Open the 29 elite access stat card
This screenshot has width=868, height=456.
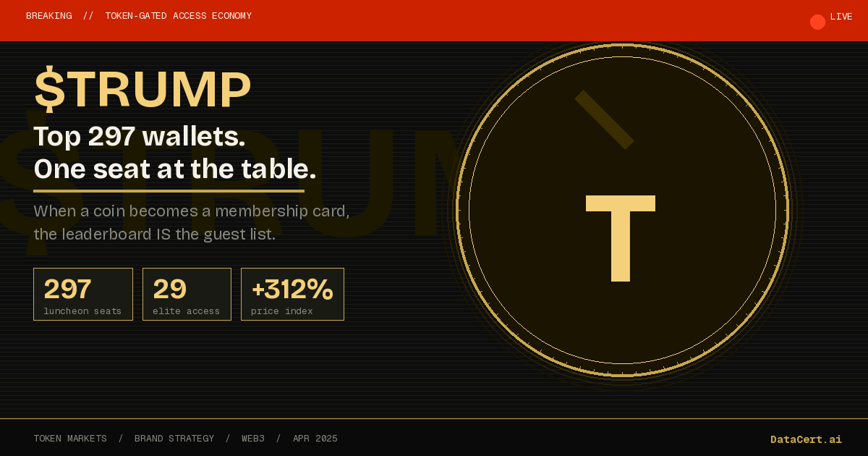(x=187, y=294)
